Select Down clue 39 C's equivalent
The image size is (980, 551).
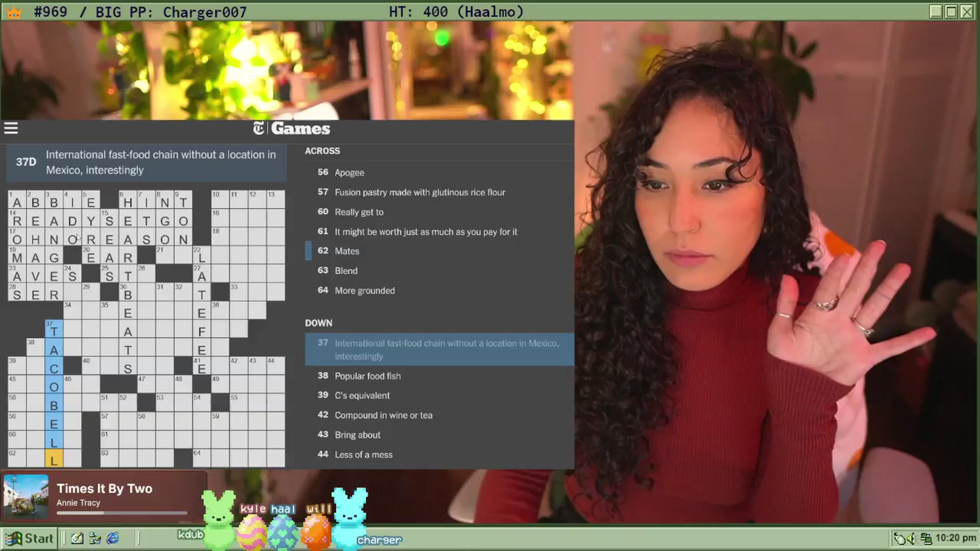(439, 395)
